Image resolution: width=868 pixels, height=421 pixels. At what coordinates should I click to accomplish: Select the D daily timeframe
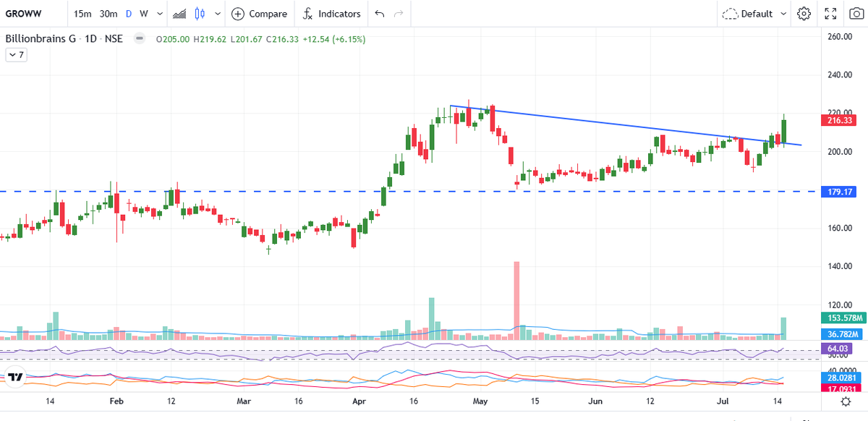pyautogui.click(x=129, y=14)
